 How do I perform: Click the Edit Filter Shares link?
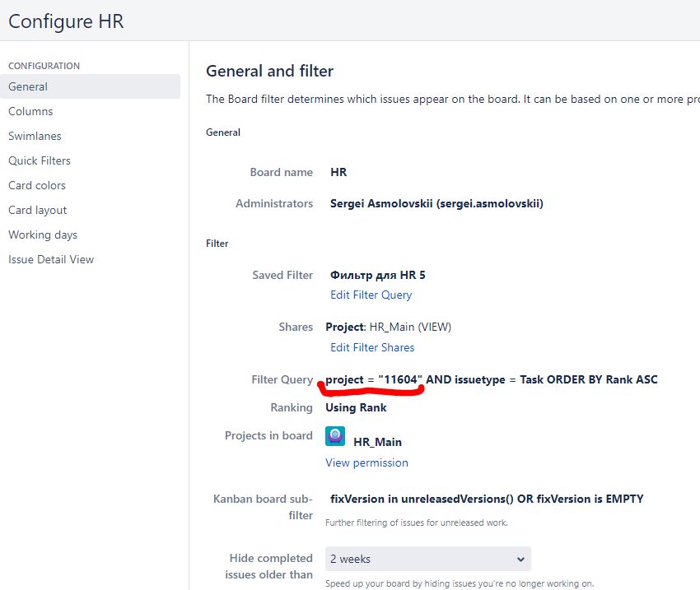[372, 347]
